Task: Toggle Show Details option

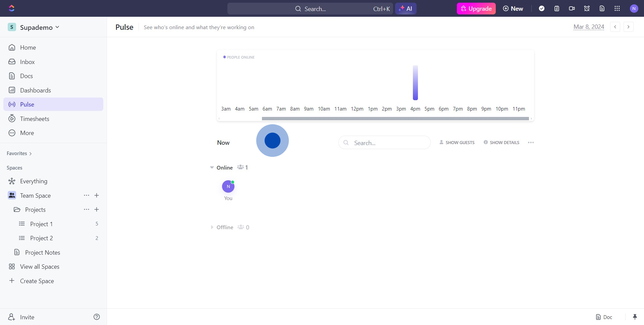Action: pyautogui.click(x=501, y=142)
